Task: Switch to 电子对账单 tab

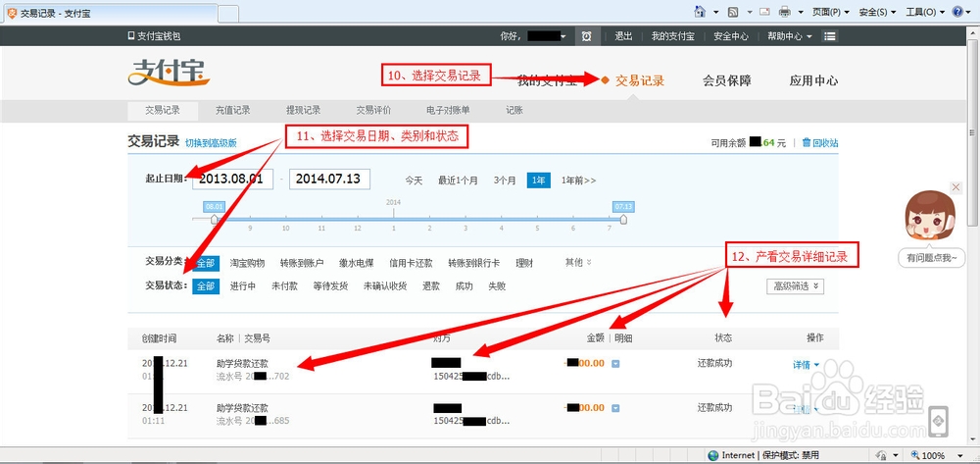Action: [448, 110]
